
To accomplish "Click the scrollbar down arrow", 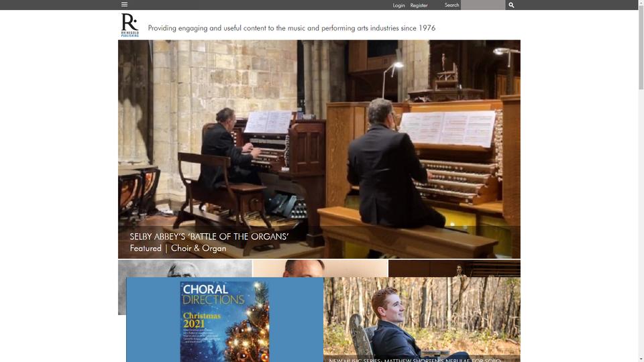I will tap(641, 359).
